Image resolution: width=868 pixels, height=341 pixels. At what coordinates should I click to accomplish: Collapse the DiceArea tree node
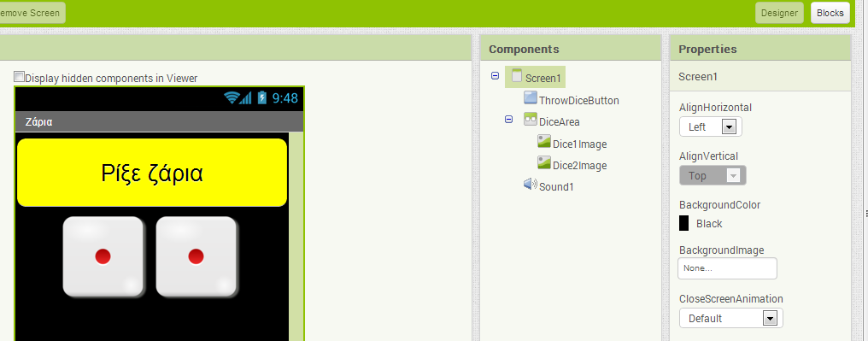(508, 120)
